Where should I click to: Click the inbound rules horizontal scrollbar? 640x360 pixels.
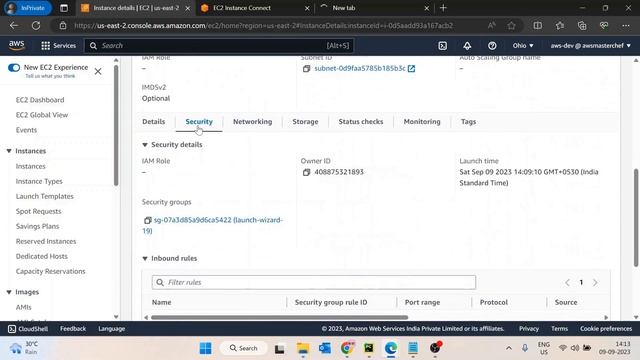pyautogui.click(x=279, y=317)
